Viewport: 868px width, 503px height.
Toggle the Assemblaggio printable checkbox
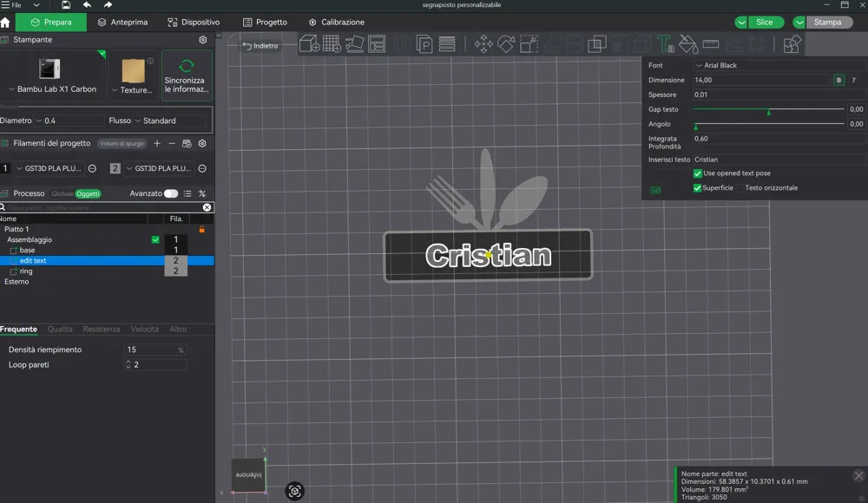155,239
